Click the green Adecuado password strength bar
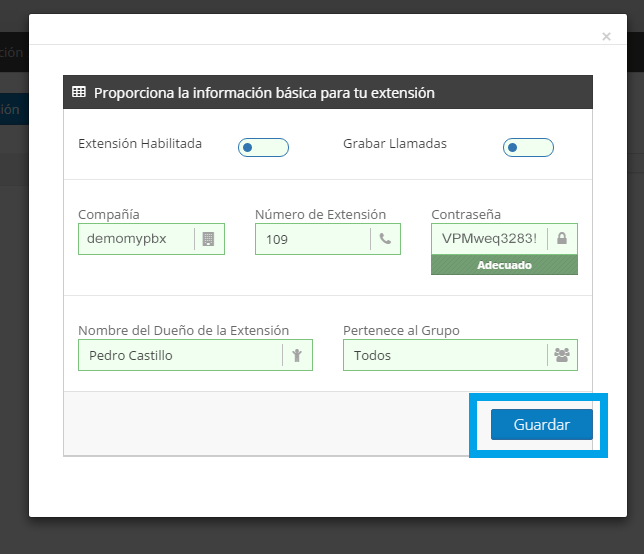Image resolution: width=644 pixels, height=554 pixels. [x=504, y=265]
